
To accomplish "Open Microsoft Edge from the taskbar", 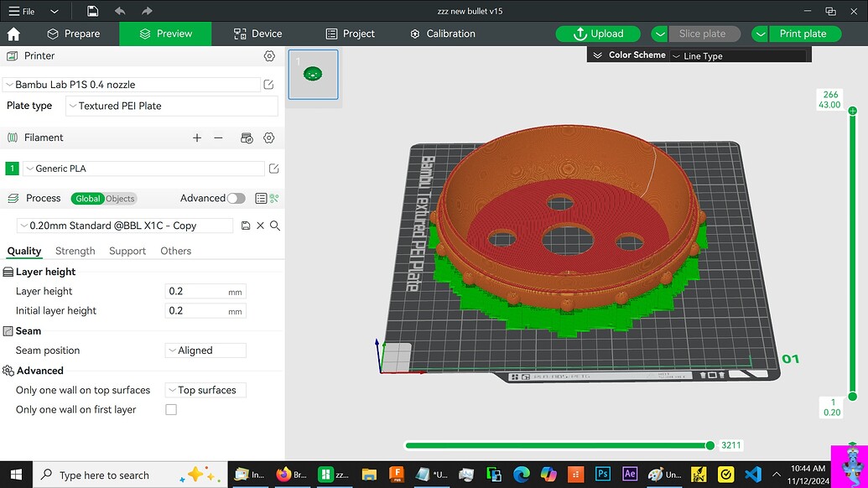I will click(521, 475).
